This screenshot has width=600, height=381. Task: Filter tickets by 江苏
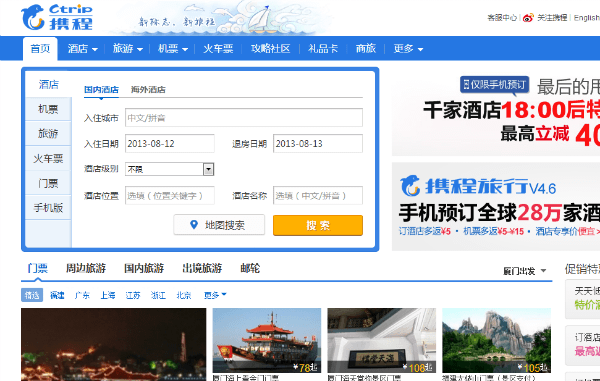click(133, 295)
